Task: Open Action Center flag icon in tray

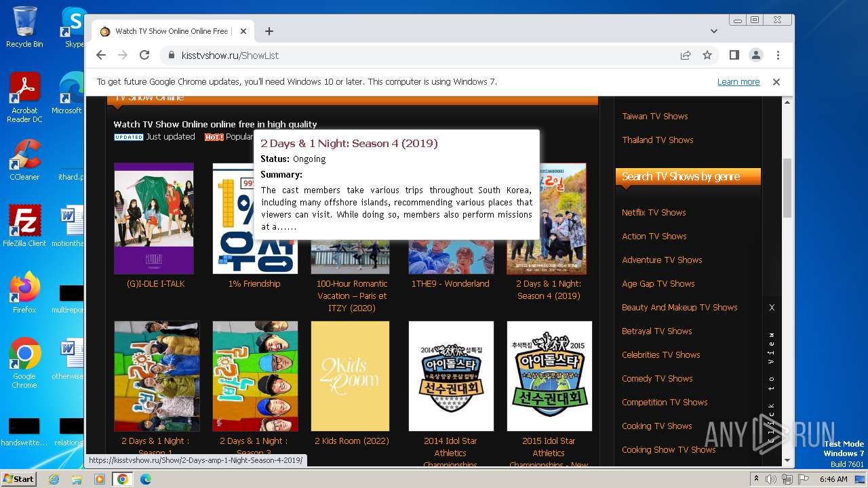Action: coord(804,479)
